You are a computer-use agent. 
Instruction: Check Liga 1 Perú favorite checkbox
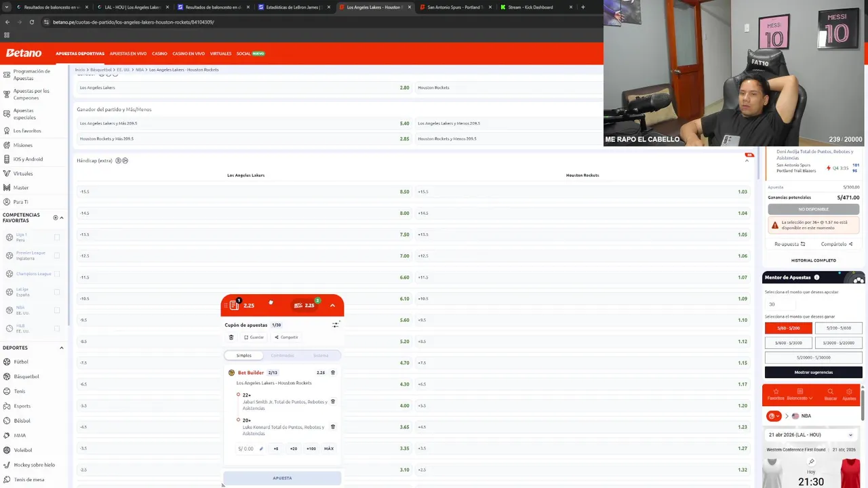coord(57,237)
